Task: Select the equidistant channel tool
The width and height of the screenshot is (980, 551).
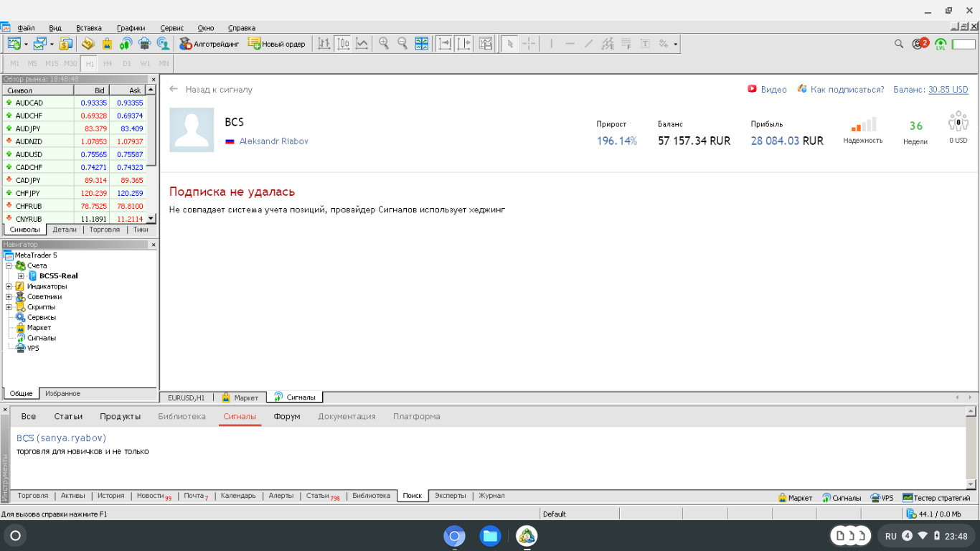Action: [608, 44]
